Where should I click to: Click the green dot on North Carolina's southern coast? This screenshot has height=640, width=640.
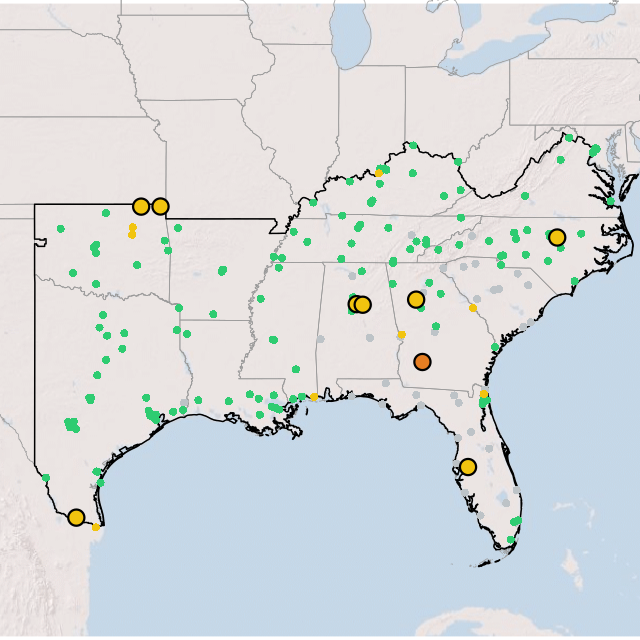[x=575, y=281]
